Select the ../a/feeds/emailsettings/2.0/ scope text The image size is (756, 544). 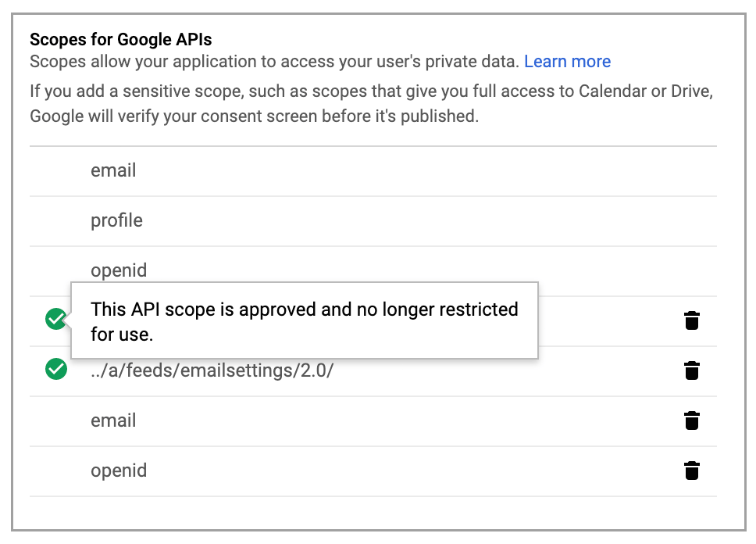pyautogui.click(x=212, y=370)
